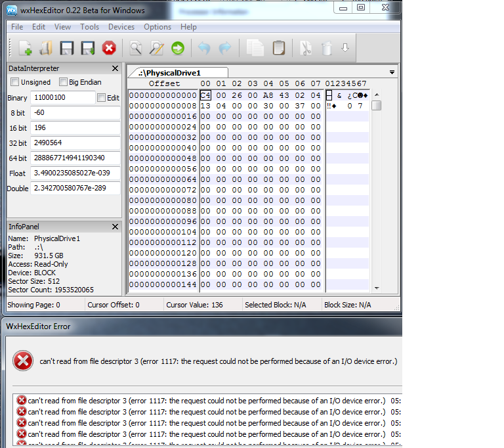Create a new file via toolbar icon

(x=25, y=48)
